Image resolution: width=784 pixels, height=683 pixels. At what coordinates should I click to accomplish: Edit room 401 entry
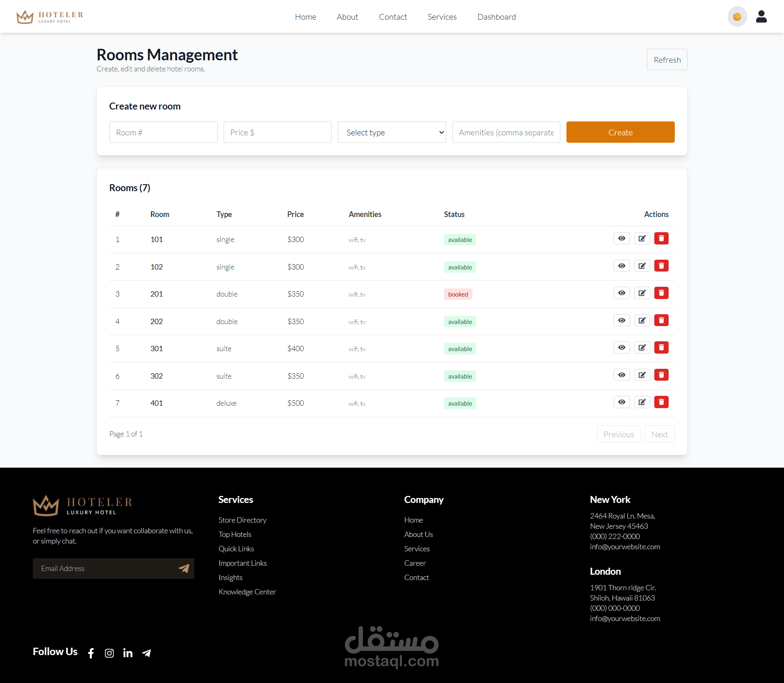click(642, 402)
